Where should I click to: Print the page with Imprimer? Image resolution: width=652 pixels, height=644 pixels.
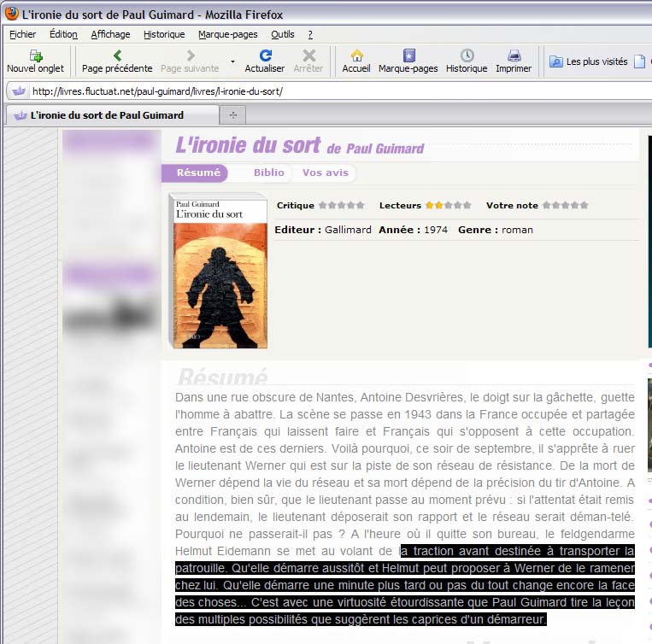pyautogui.click(x=514, y=61)
